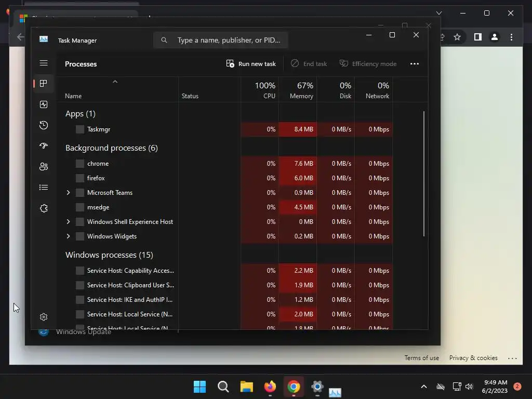Open the Users page icon
This screenshot has width=532, height=399.
point(44,167)
